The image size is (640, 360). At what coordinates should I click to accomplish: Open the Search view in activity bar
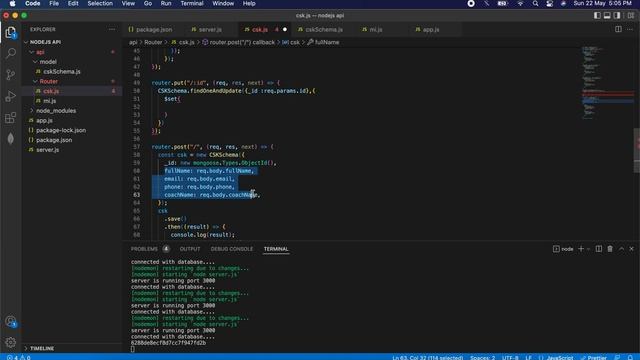(x=11, y=53)
